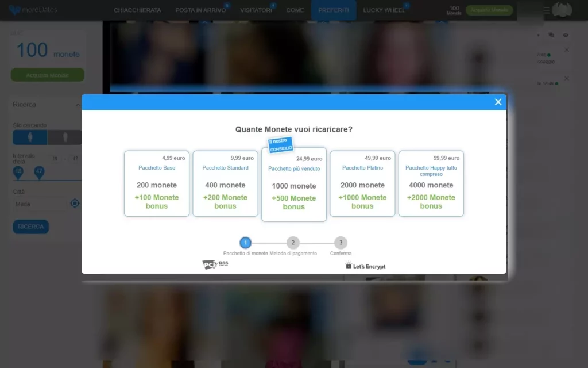The height and width of the screenshot is (368, 588).
Task: Click Acquista Monete in top bar
Action: (x=489, y=10)
